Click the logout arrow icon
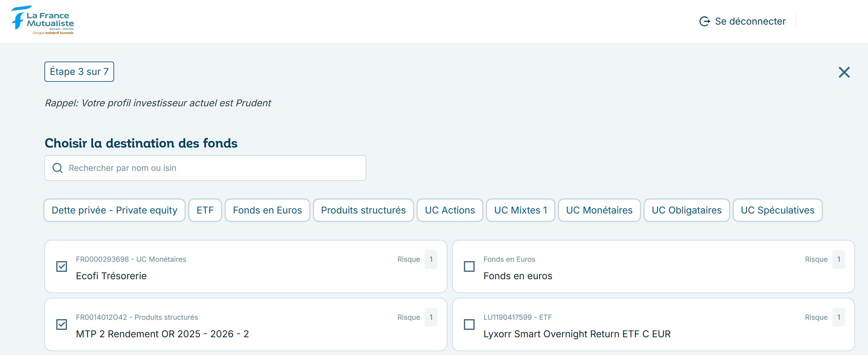 click(704, 22)
